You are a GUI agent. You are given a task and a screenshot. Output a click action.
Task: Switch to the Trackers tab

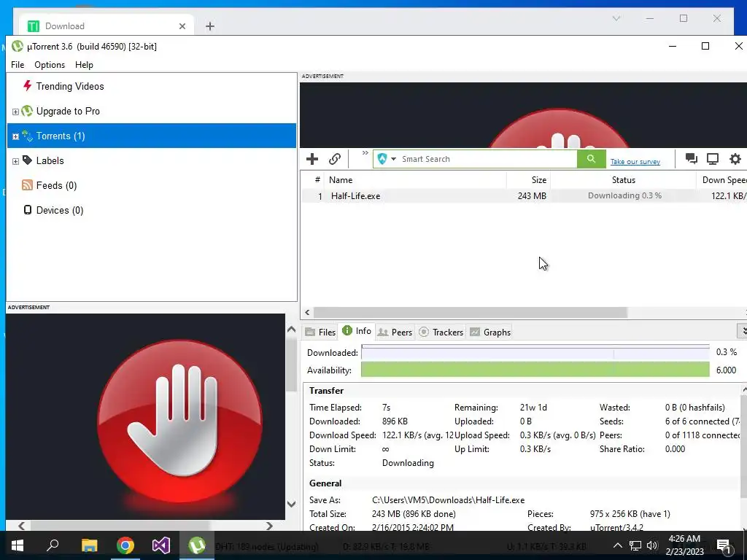[441, 332]
